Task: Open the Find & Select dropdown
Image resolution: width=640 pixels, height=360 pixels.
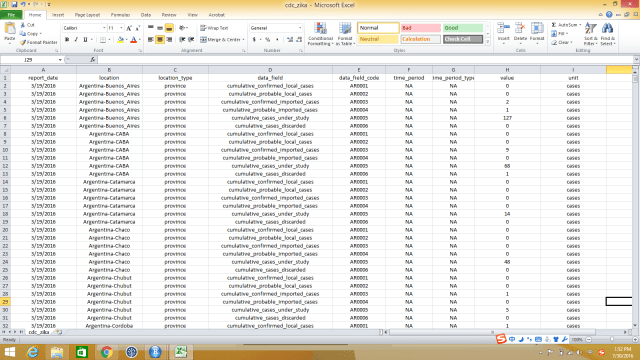Action: (607, 33)
